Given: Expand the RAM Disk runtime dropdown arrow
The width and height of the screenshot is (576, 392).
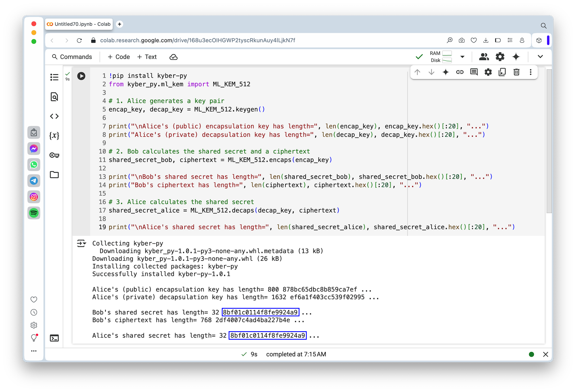Looking at the screenshot, I should [462, 57].
